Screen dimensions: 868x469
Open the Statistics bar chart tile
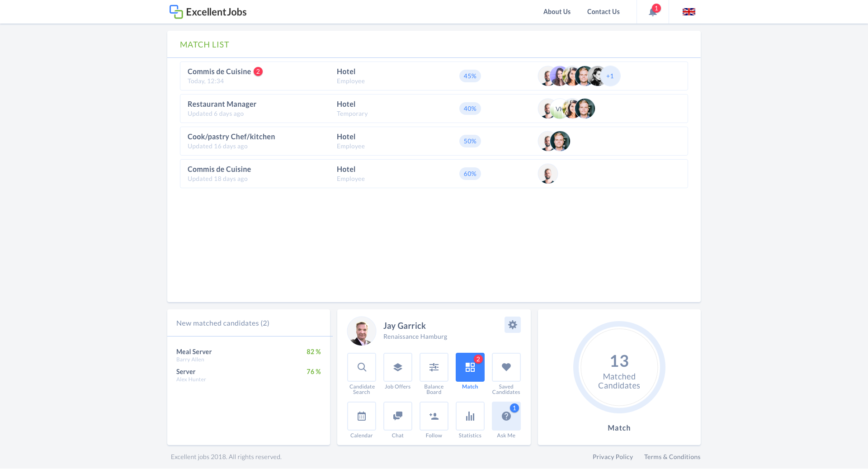pyautogui.click(x=470, y=416)
